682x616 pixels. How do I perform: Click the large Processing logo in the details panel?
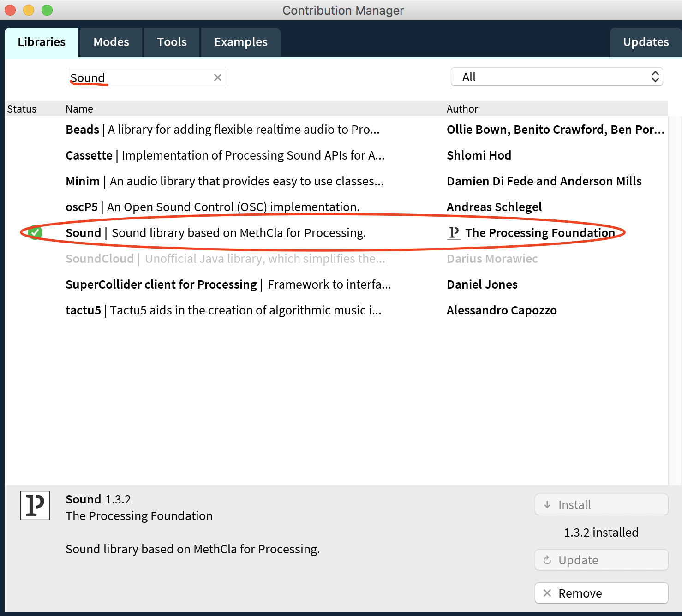[x=35, y=505]
